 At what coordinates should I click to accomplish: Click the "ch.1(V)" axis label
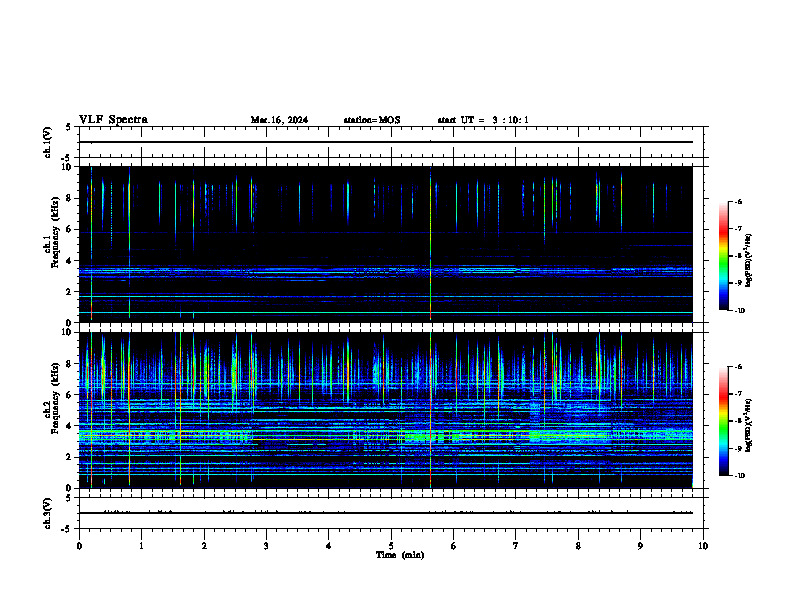point(48,142)
